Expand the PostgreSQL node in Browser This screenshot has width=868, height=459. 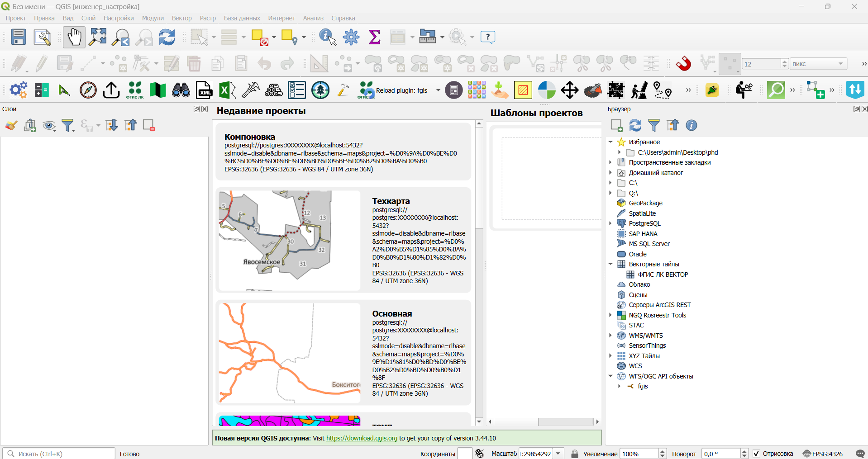[610, 223]
